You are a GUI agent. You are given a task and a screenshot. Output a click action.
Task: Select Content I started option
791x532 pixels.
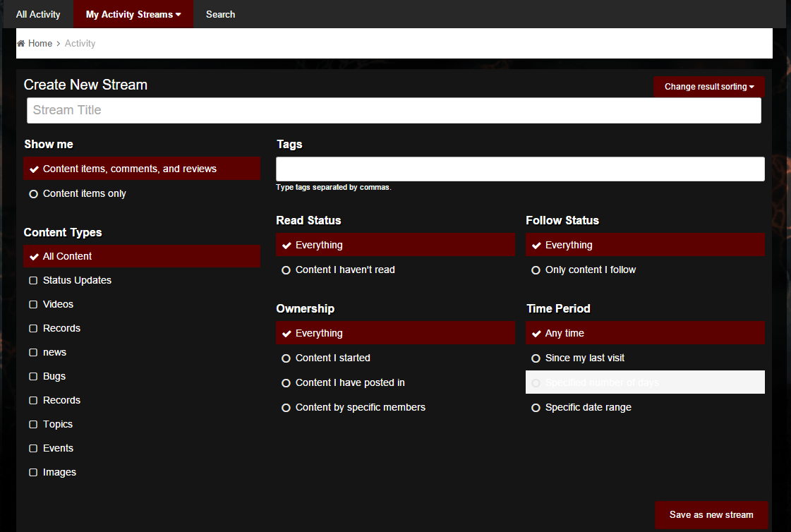[395, 358]
